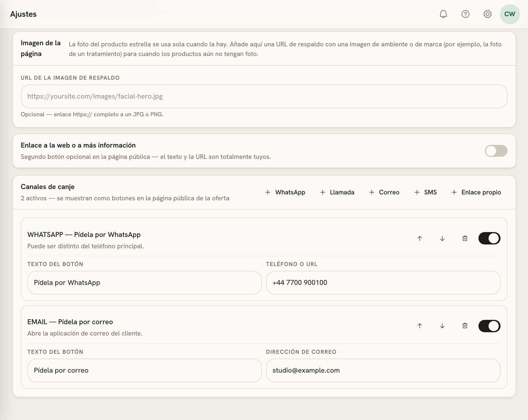Image resolution: width=528 pixels, height=420 pixels.
Task: Disable the Email channel toggle
Action: 489,326
